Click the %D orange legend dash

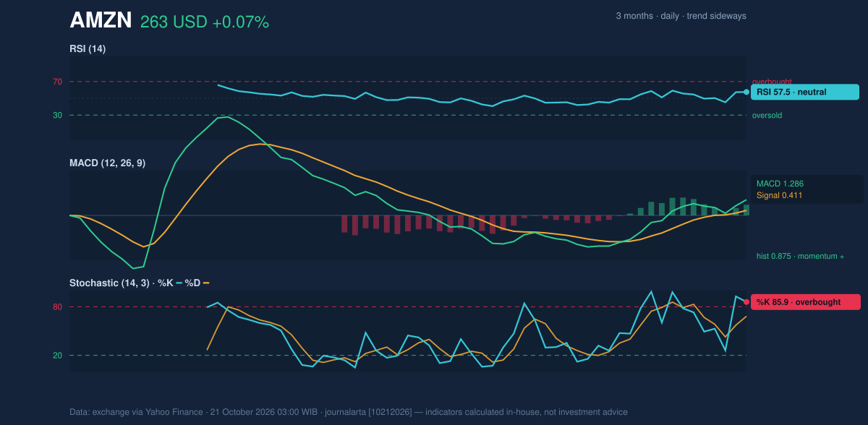206,283
